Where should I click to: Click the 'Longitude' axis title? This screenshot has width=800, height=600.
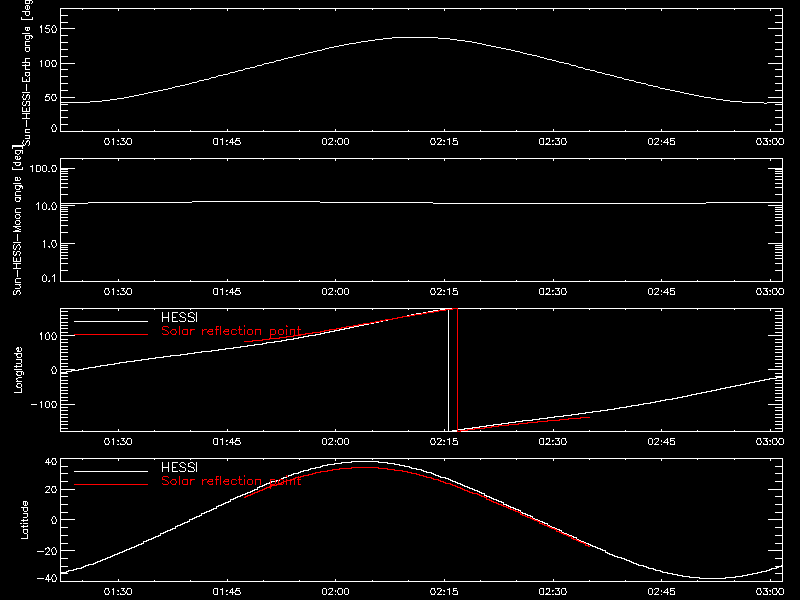pyautogui.click(x=18, y=370)
